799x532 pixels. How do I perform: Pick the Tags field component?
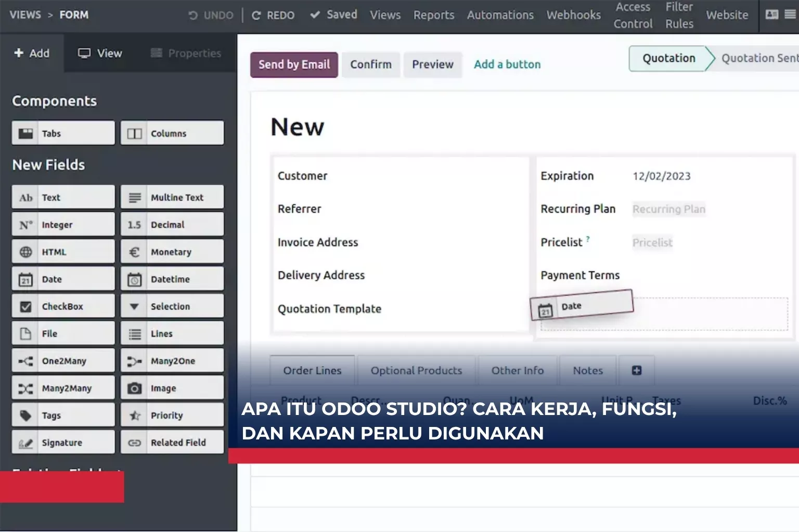[x=63, y=415]
